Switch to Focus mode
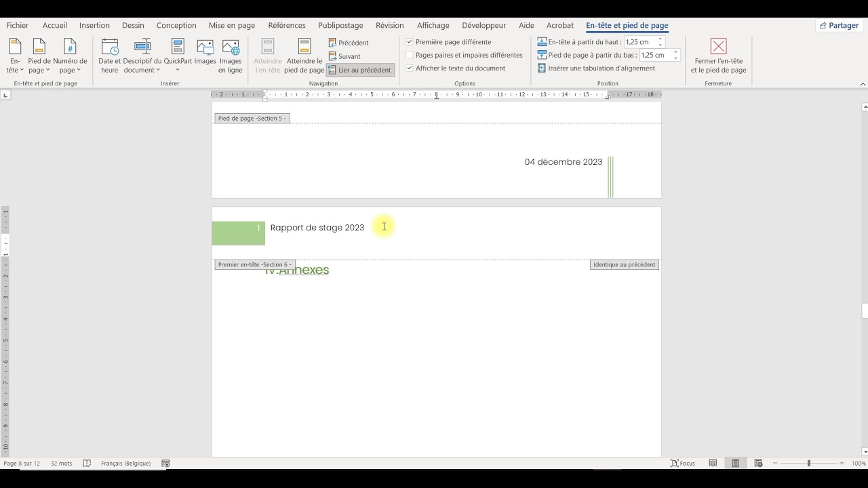The height and width of the screenshot is (488, 868). (683, 464)
